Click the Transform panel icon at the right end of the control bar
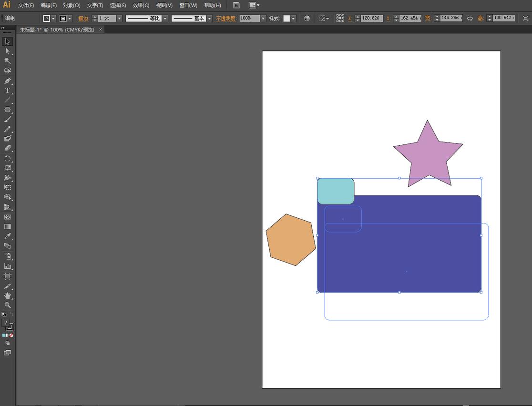Image resolution: width=532 pixels, height=406 pixels. [525, 18]
